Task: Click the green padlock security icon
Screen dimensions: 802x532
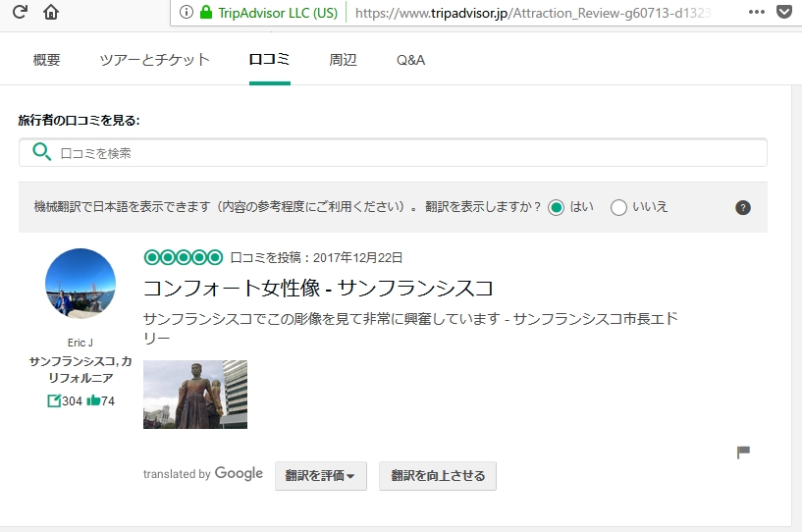Action: [206, 14]
